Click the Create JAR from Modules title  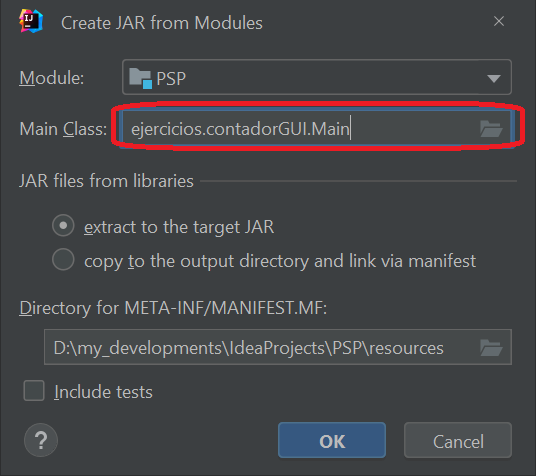click(162, 23)
